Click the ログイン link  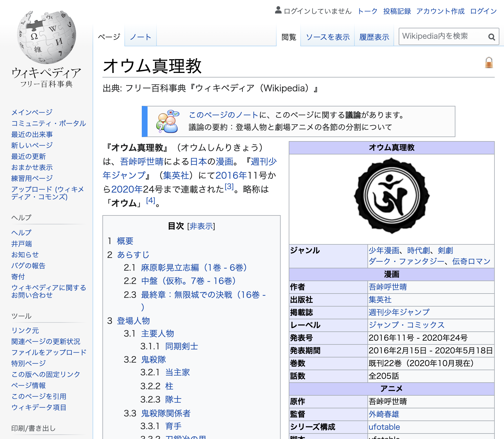[483, 11]
